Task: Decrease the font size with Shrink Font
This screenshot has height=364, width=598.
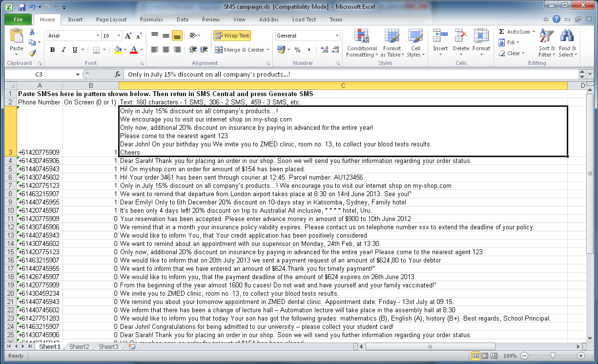Action: point(139,36)
